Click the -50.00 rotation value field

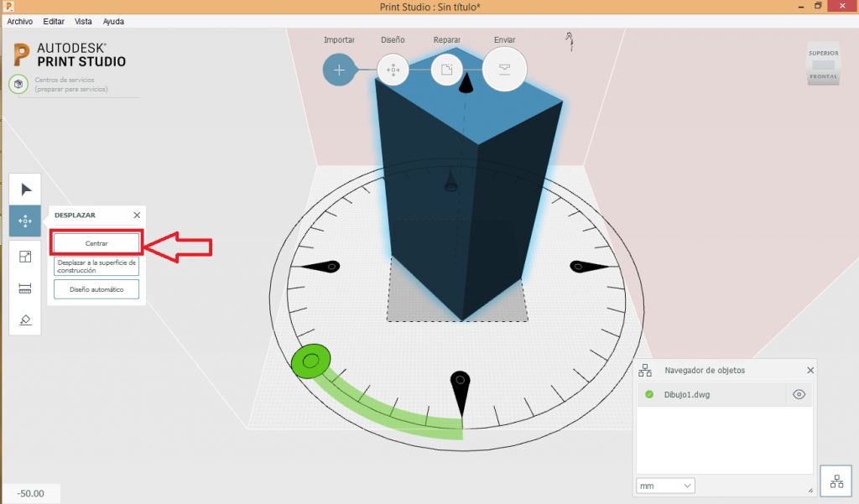(29, 494)
